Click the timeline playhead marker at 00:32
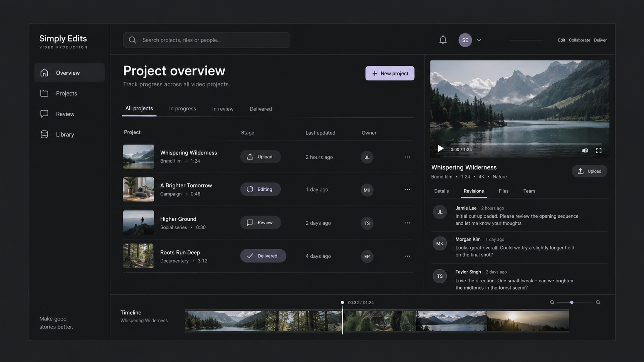644x362 pixels. [342, 302]
